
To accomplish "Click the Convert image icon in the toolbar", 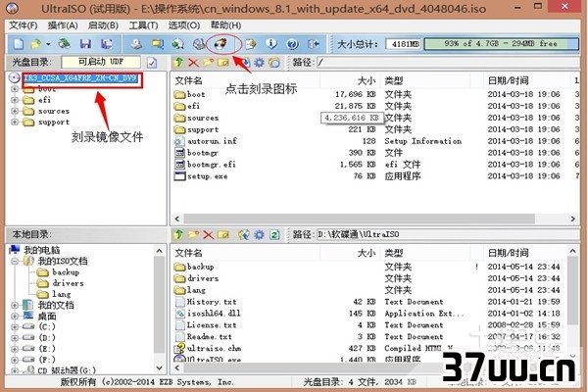I will click(157, 44).
